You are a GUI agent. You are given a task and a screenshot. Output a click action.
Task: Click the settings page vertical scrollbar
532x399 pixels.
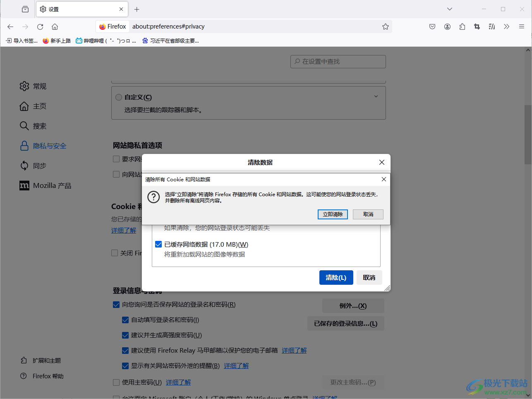[x=528, y=135]
